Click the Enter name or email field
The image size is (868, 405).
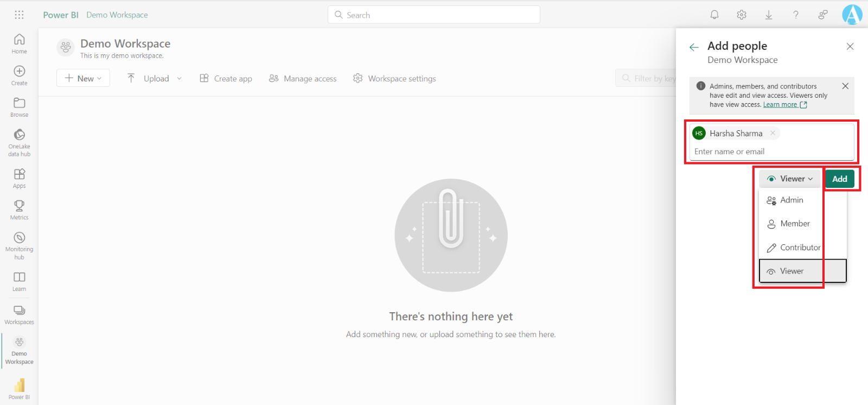click(770, 151)
